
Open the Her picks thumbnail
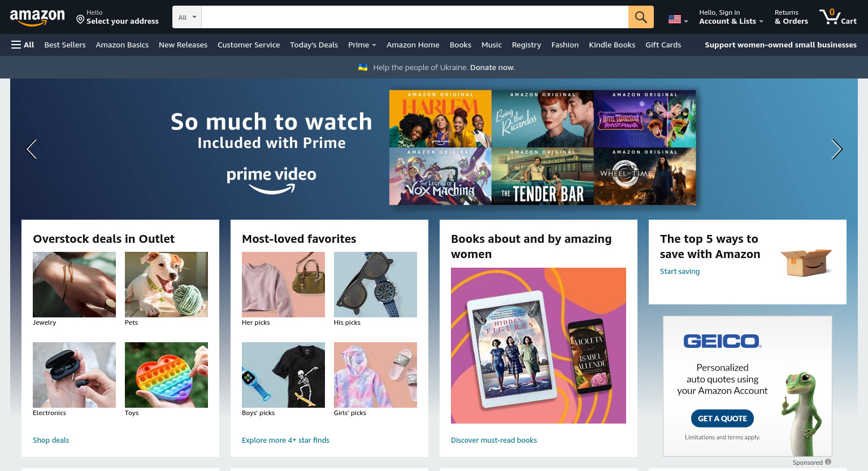pyautogui.click(x=283, y=285)
